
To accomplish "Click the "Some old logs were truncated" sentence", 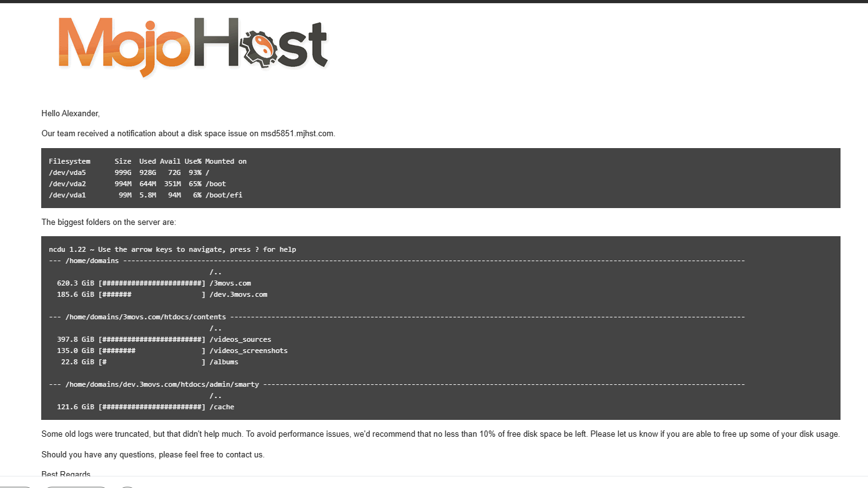I will (441, 434).
